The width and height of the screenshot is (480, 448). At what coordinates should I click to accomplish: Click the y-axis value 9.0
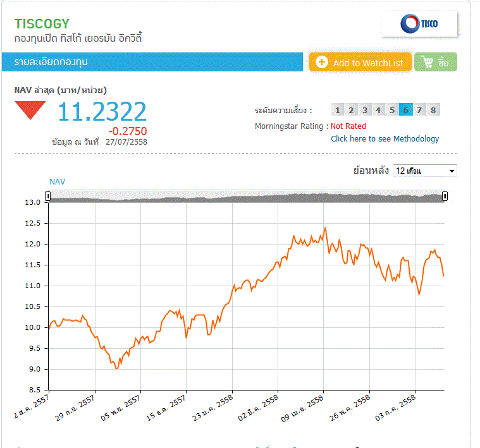pos(35,369)
